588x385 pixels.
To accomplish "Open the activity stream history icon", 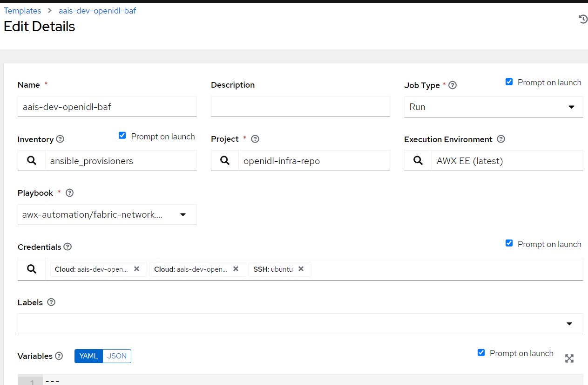I will coord(583,19).
